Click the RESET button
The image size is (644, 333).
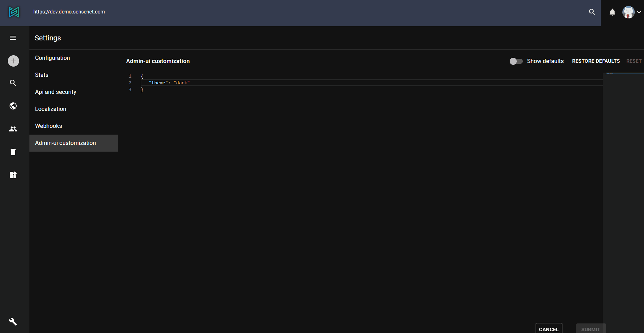(x=634, y=61)
